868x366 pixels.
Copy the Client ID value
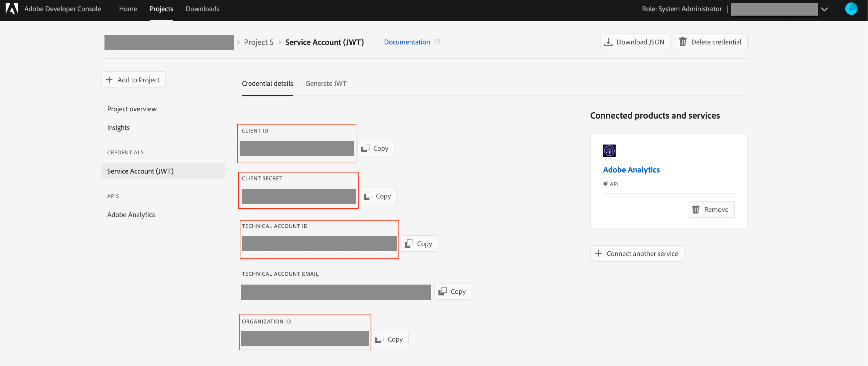pyautogui.click(x=375, y=148)
